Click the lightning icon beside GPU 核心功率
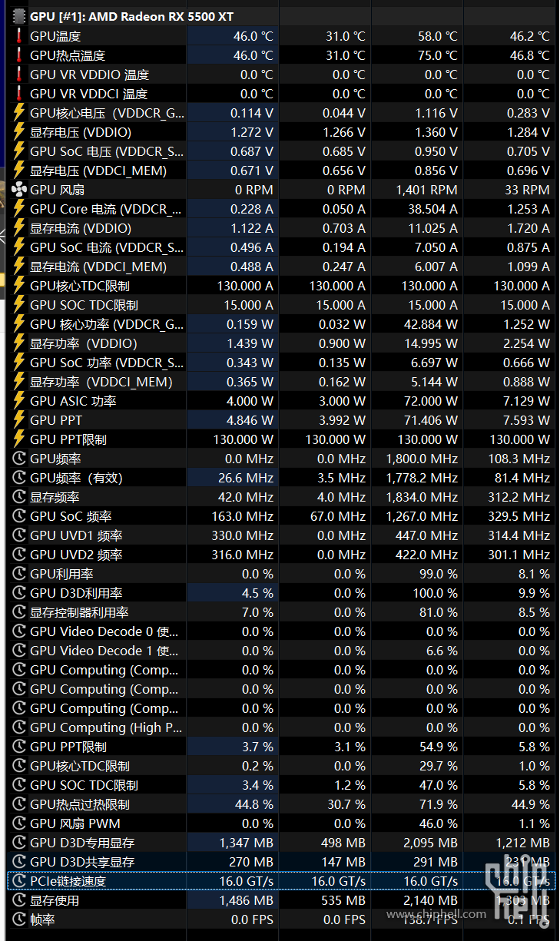560x941 pixels. [19, 323]
